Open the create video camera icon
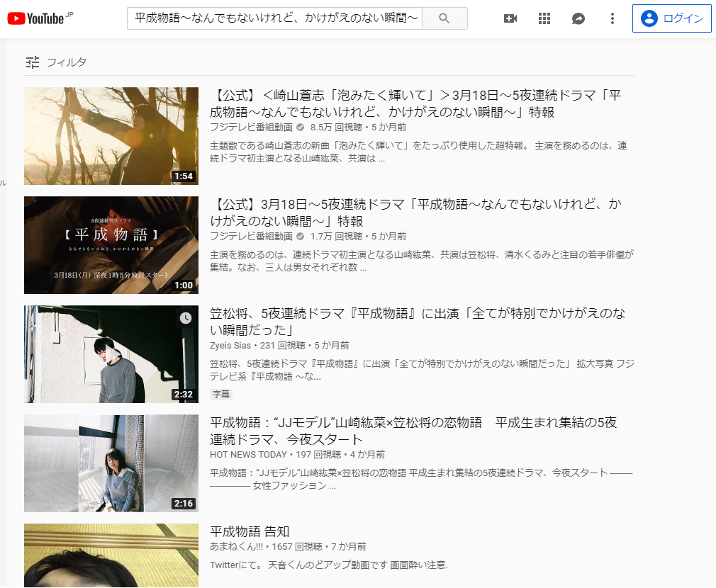 [x=510, y=18]
